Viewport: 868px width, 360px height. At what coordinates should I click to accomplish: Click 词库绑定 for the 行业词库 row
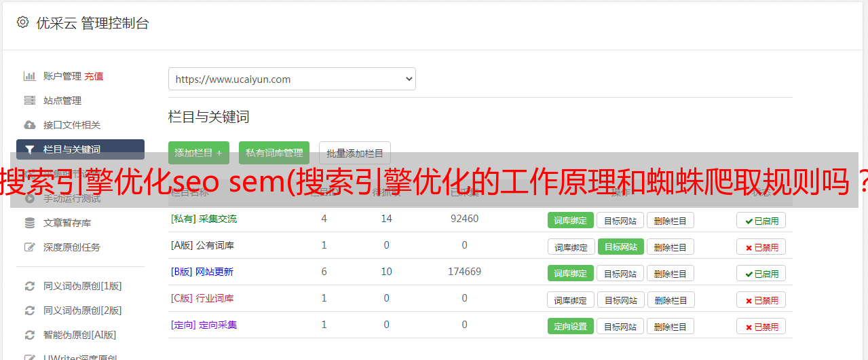click(571, 300)
